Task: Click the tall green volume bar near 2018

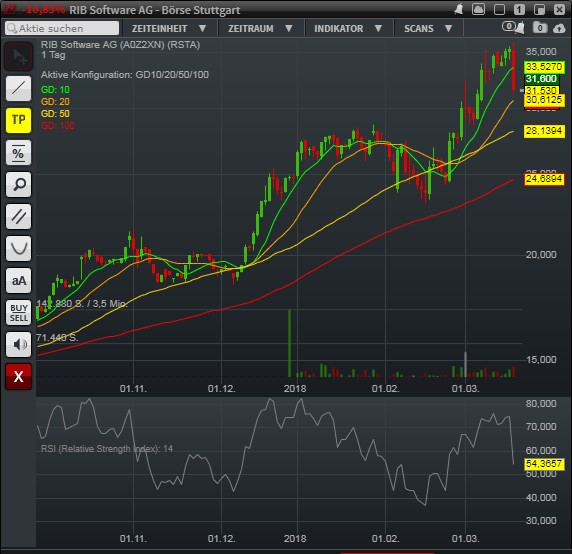Action: 290,343
